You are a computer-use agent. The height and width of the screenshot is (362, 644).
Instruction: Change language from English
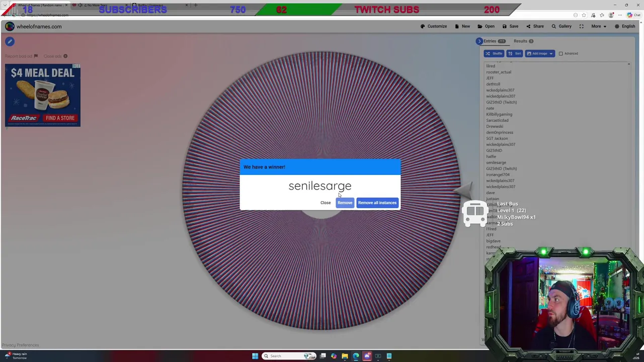pyautogui.click(x=625, y=27)
